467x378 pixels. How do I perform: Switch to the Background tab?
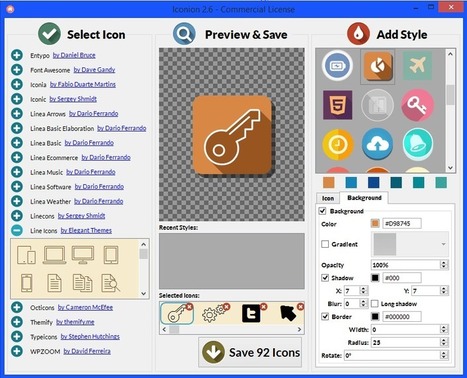pyautogui.click(x=364, y=198)
